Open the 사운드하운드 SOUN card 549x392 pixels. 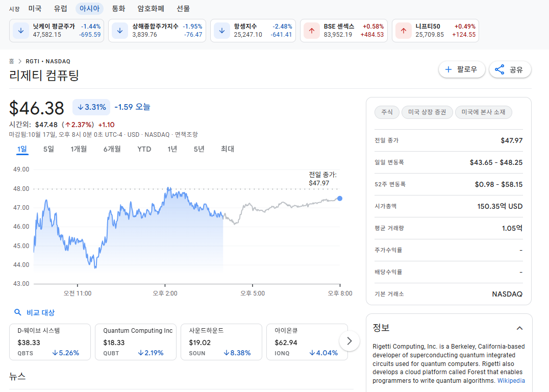tap(221, 342)
